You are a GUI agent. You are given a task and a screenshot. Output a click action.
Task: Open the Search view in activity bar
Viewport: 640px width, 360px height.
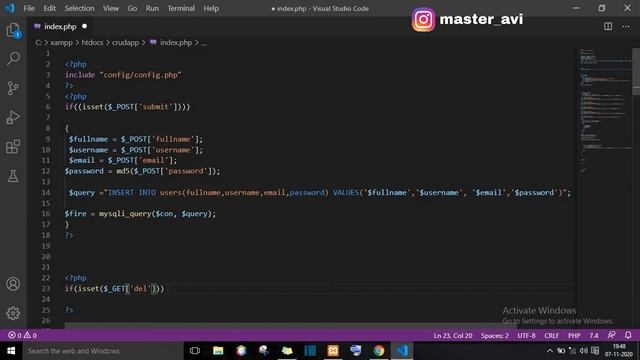[x=13, y=58]
